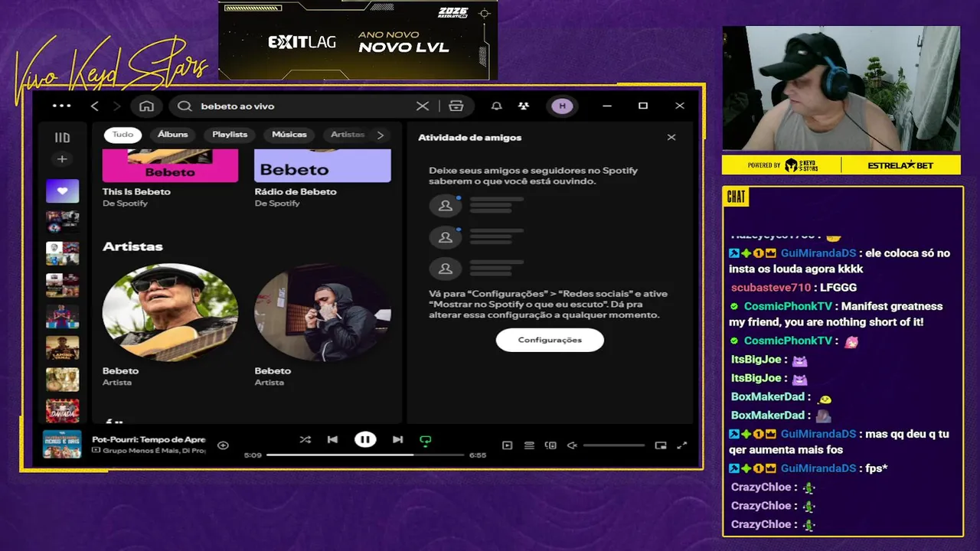The image size is (980, 551).
Task: Adjust the volume slider
Action: (614, 445)
